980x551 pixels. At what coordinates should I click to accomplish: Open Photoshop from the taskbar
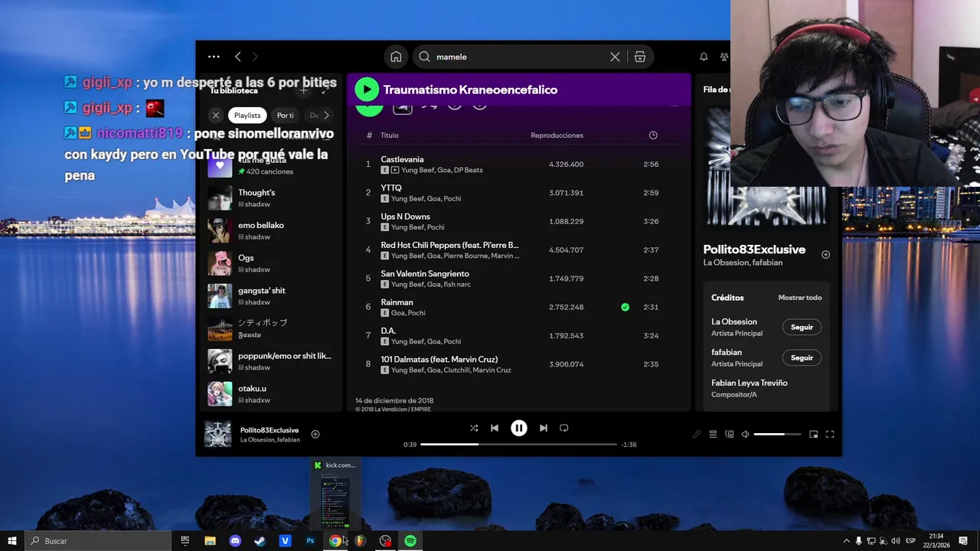point(310,541)
